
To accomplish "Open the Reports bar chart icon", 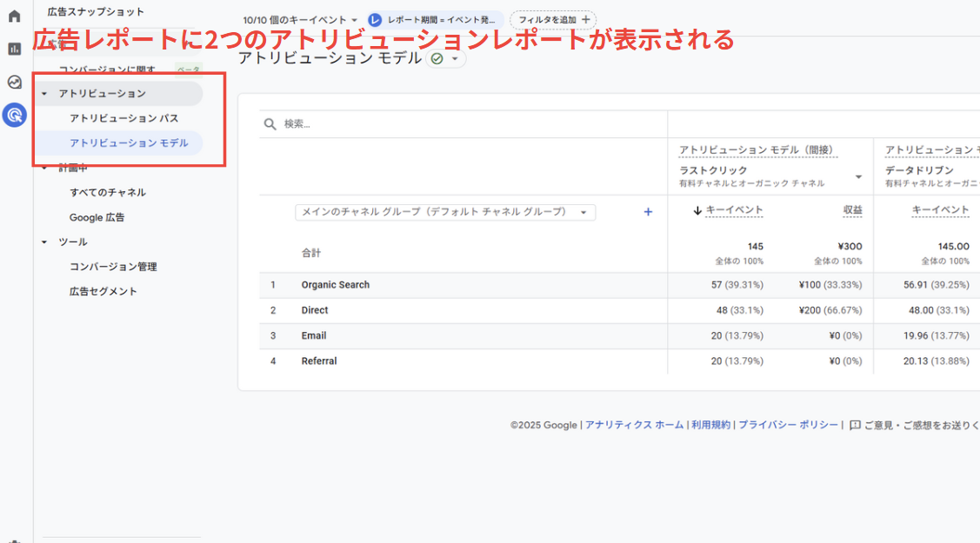I will (x=15, y=49).
